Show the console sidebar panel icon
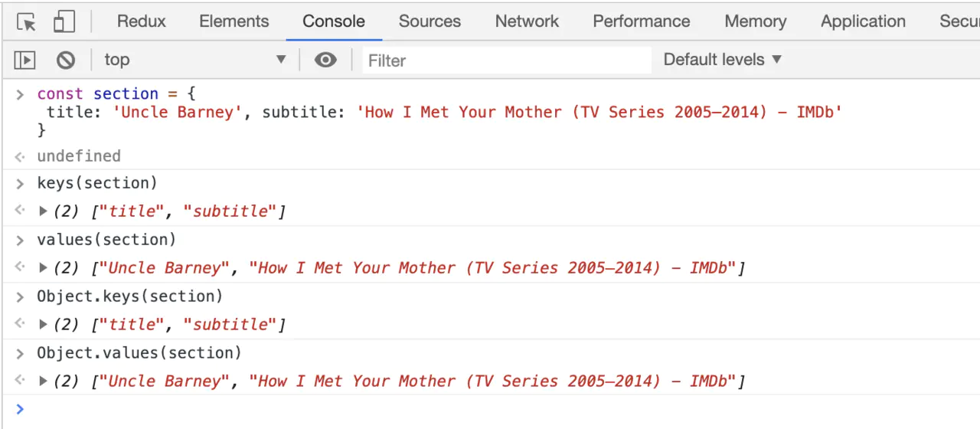The image size is (980, 429). coord(25,60)
